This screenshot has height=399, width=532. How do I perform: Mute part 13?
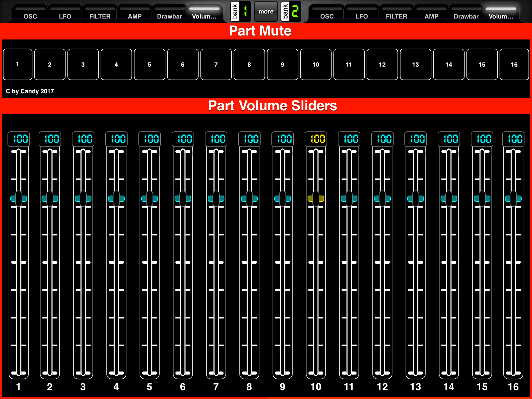coord(416,64)
